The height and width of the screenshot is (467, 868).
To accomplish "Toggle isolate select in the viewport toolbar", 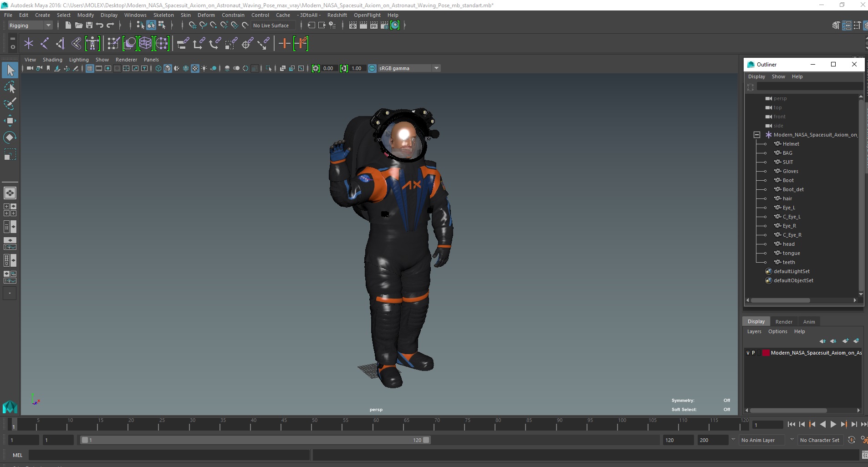I will click(269, 68).
